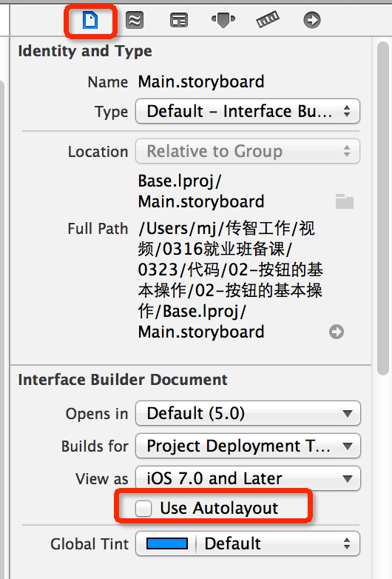This screenshot has height=579, width=392.
Task: Select the Interface Builder Document section header
Action: tap(123, 380)
